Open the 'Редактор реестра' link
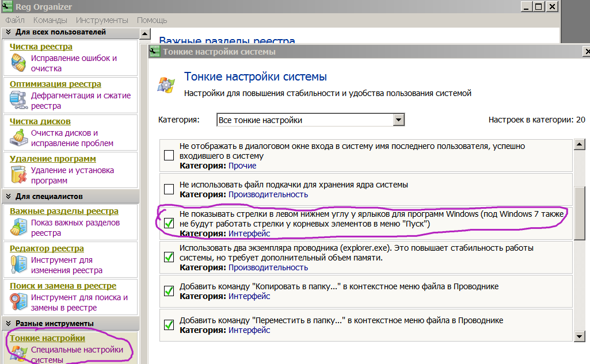 click(47, 248)
